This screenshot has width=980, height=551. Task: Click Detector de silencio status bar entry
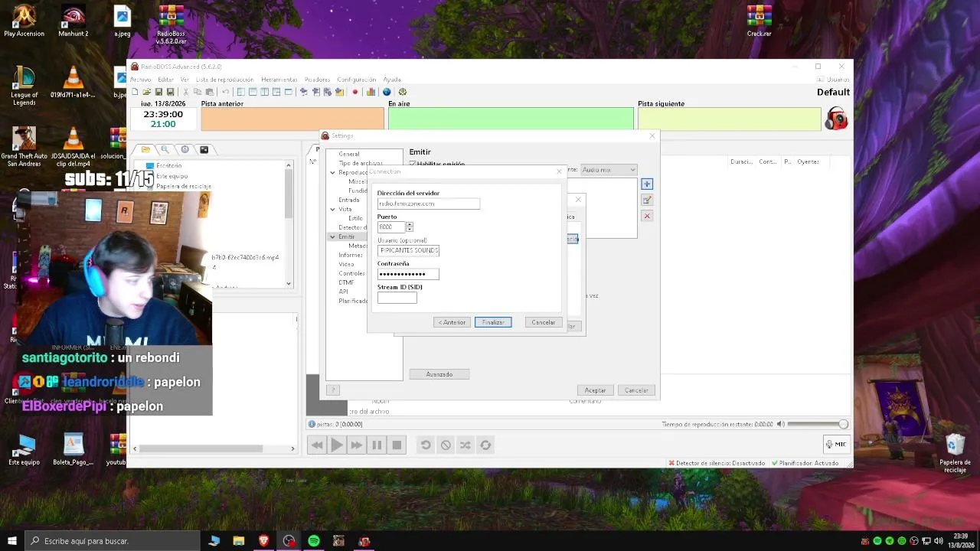(x=717, y=463)
